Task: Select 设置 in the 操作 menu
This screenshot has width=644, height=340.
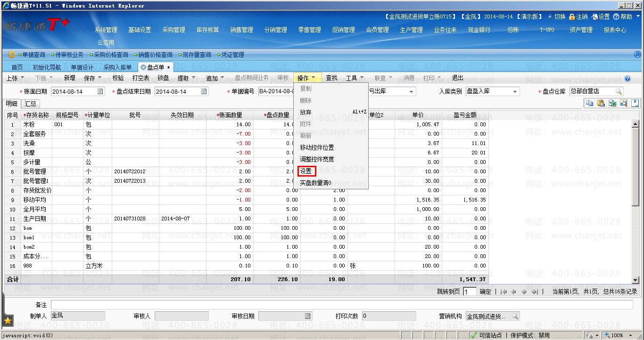Action: tap(306, 171)
